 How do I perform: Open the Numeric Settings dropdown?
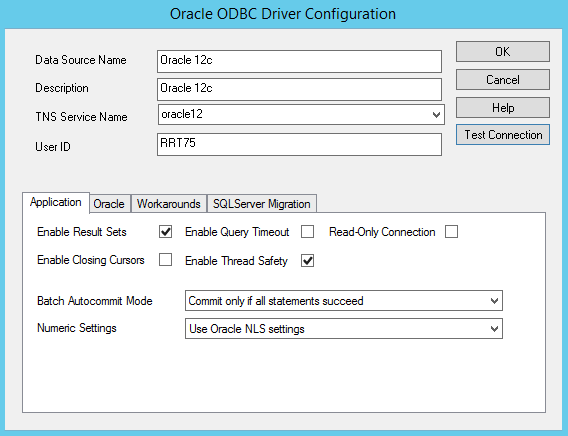pyautogui.click(x=344, y=329)
